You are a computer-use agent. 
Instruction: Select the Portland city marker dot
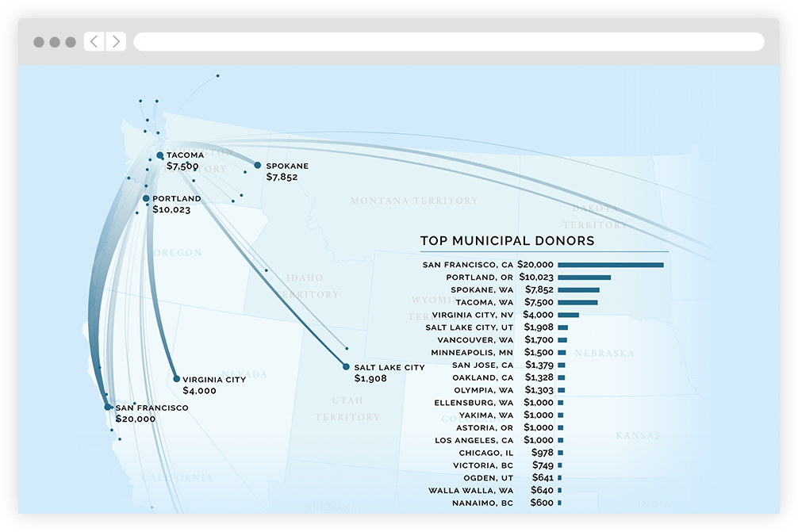pyautogui.click(x=146, y=198)
